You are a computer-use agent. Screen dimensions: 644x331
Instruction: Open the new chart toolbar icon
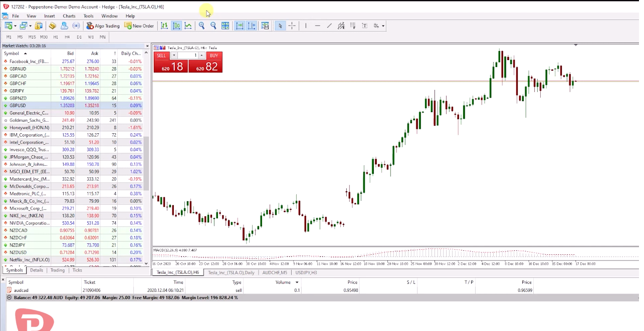pyautogui.click(x=8, y=26)
